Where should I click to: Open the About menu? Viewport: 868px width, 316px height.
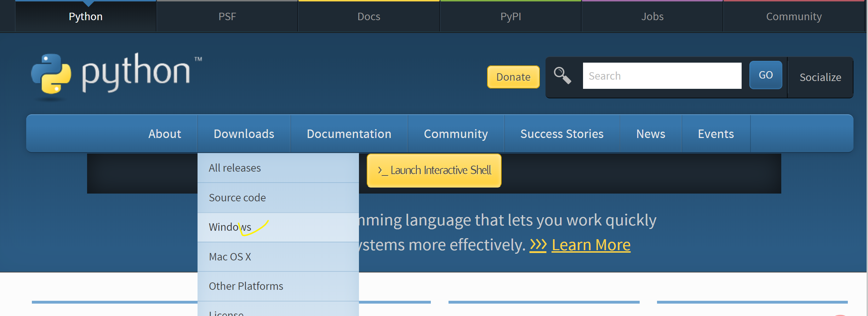(x=165, y=134)
